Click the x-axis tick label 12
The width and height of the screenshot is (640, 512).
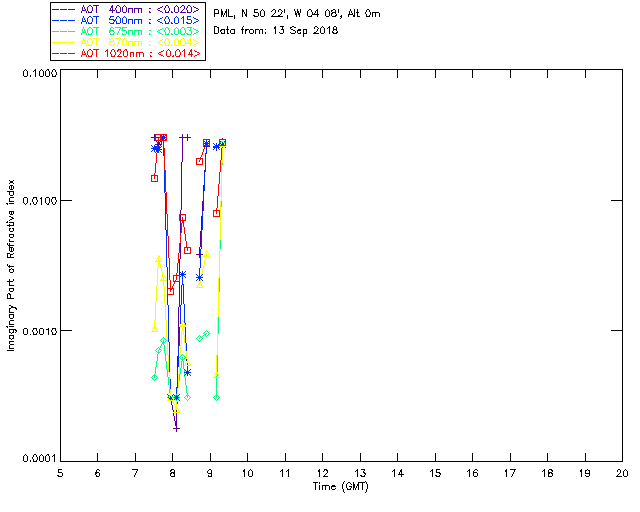coord(322,473)
